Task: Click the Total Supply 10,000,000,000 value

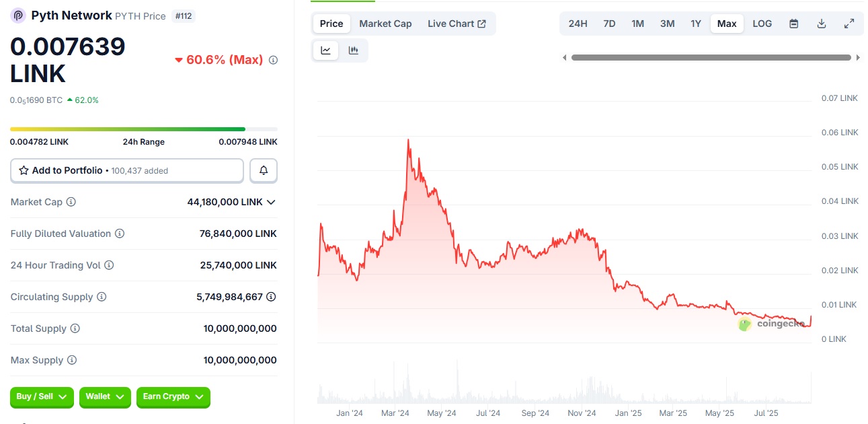Action: [x=240, y=328]
